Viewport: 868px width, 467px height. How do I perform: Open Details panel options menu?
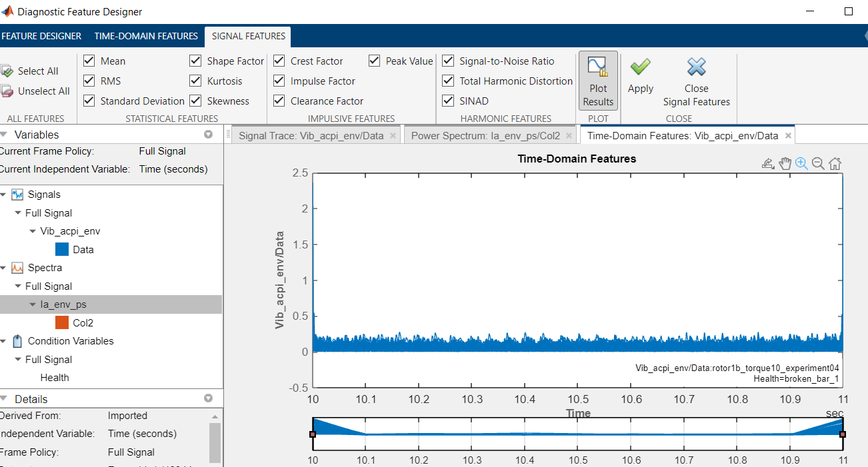click(x=209, y=398)
